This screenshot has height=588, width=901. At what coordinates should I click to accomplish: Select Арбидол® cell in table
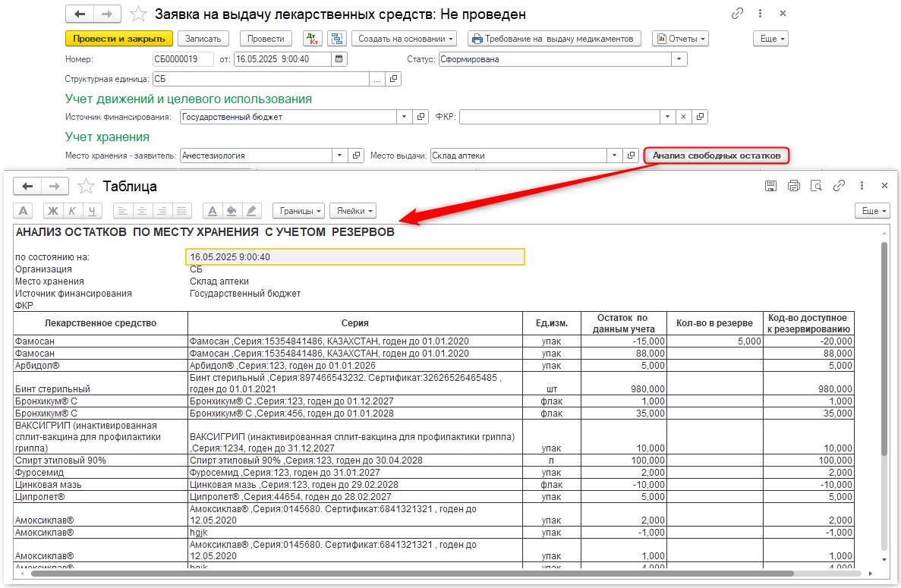point(100,365)
